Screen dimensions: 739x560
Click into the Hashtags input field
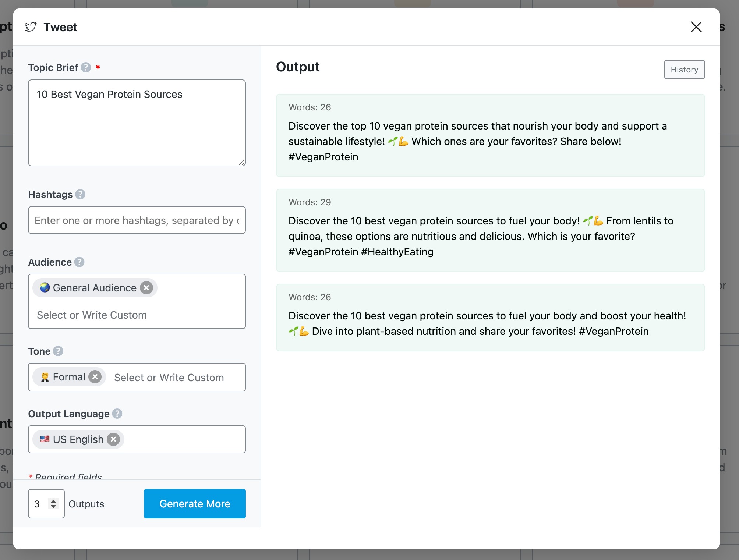coord(137,220)
